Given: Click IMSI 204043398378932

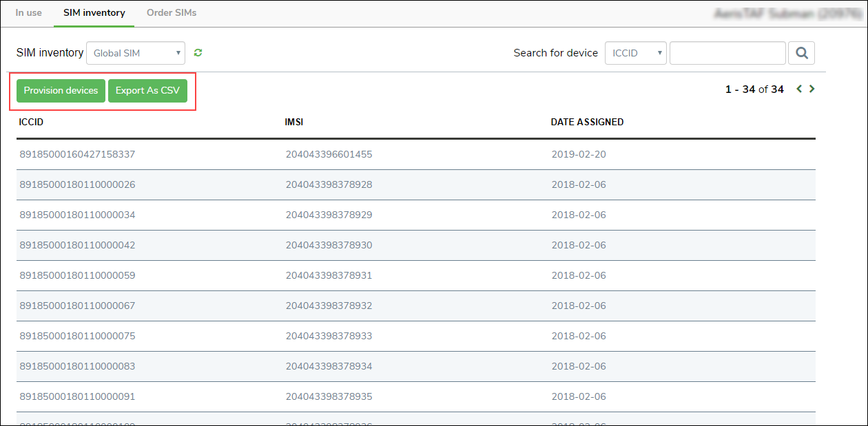Looking at the screenshot, I should coord(329,306).
